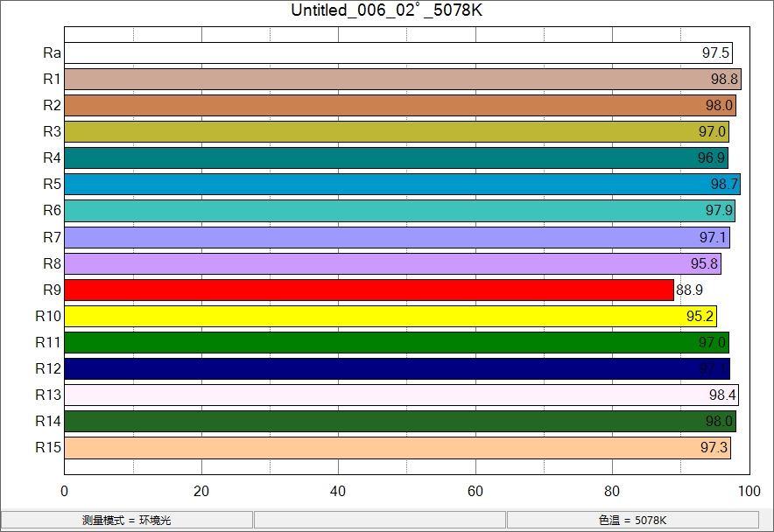The width and height of the screenshot is (774, 532).
Task: Select the periwinkle R7 bar
Action: tap(397, 237)
